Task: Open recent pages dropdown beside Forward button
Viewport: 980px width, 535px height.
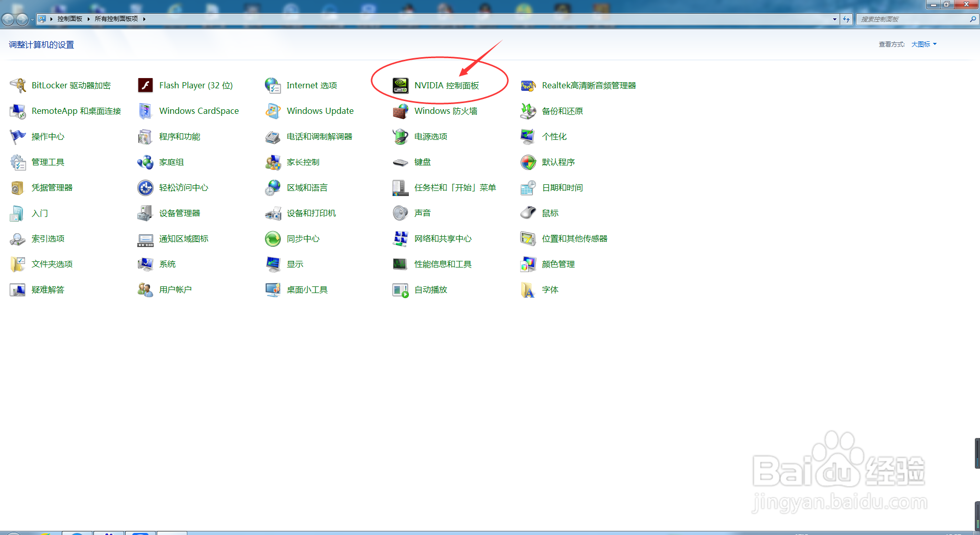Action: pos(32,19)
